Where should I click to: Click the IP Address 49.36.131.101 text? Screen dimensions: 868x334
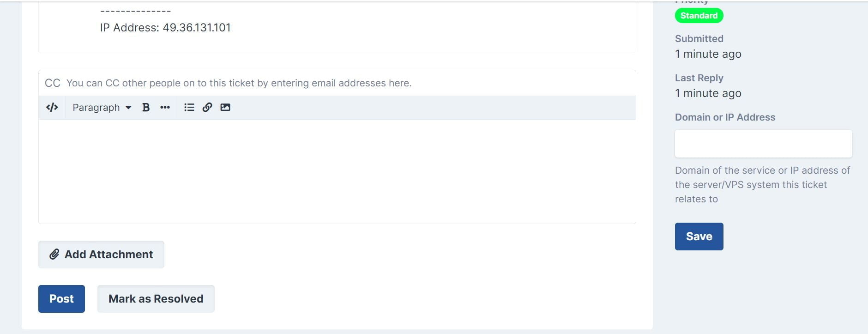pyautogui.click(x=165, y=28)
